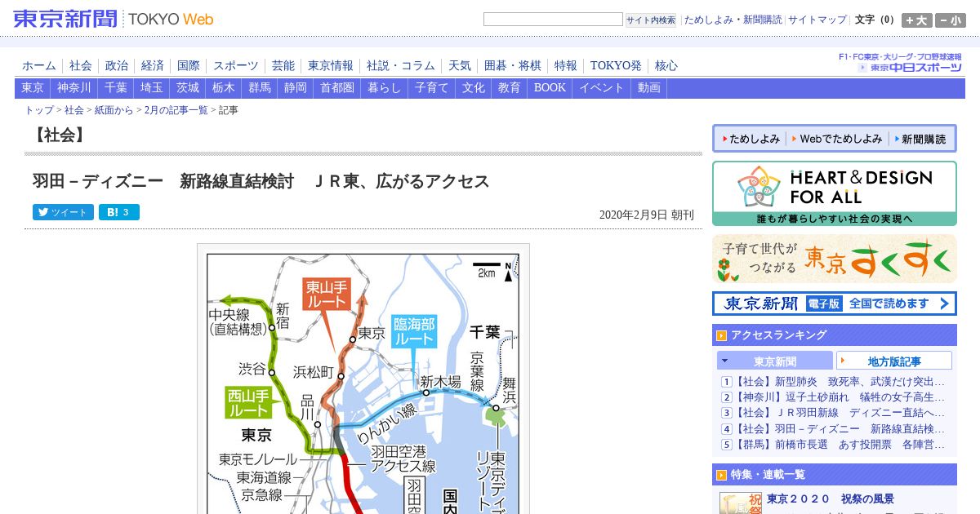
Task: Open the Tokyo Shimbun TOKYO Web logo
Action: [x=114, y=19]
